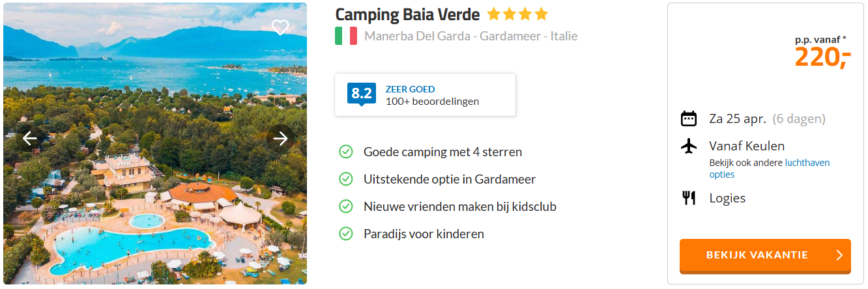Click the calendar icon beside the date
Viewport: 868px width, 289px height.
(688, 119)
